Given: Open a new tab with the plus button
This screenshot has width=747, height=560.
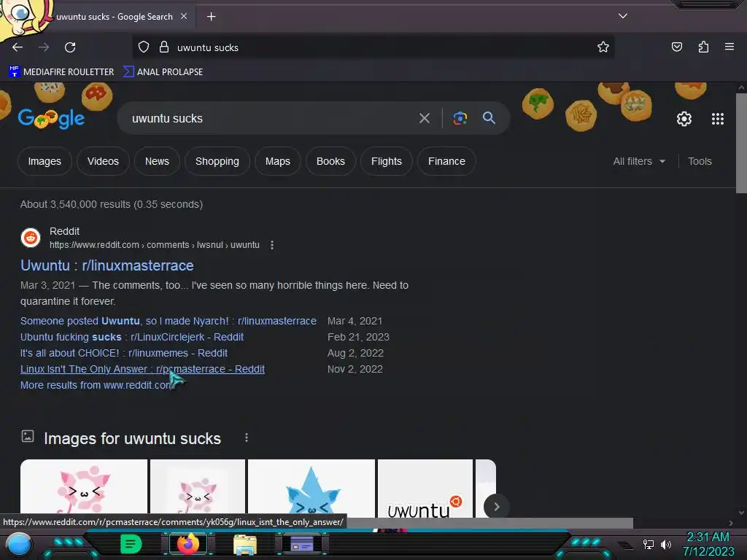Looking at the screenshot, I should [x=211, y=17].
